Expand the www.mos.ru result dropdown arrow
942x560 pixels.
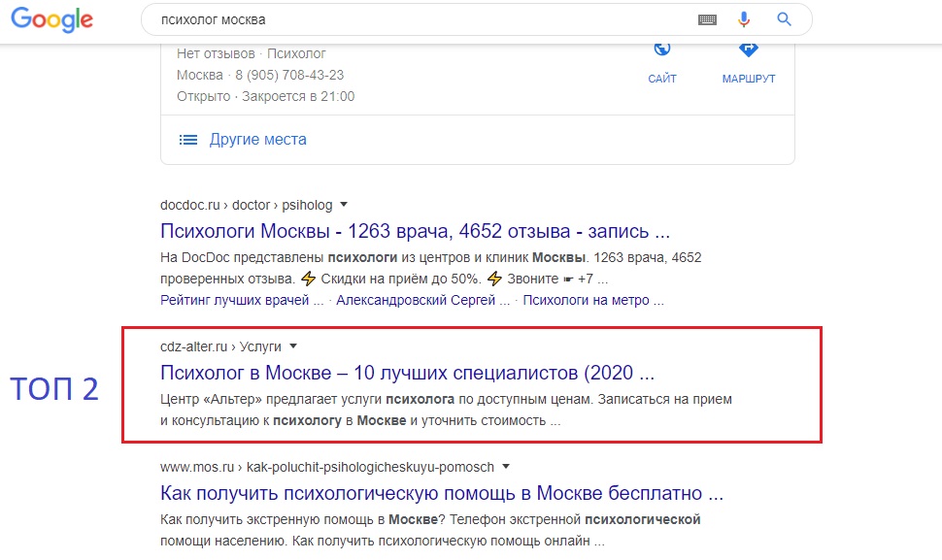tap(506, 467)
